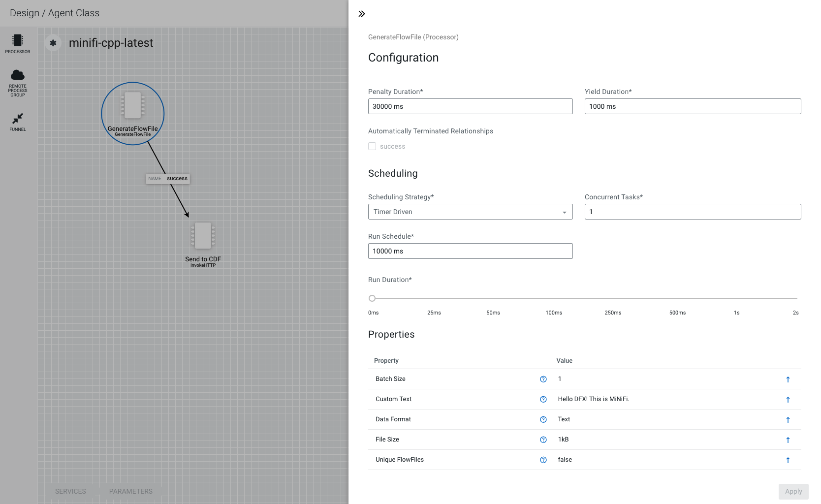
Task: Click the asterisk icon beside minifi-cpp-latest
Action: 53,43
